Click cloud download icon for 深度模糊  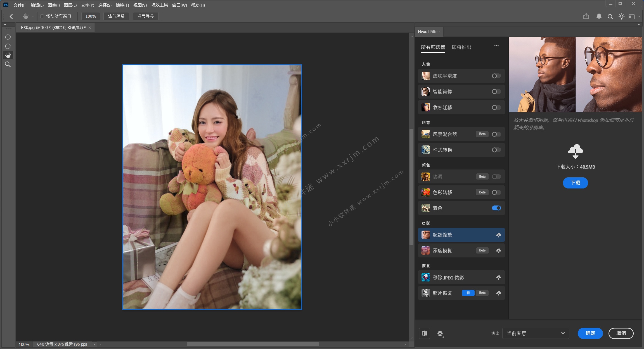(x=498, y=251)
